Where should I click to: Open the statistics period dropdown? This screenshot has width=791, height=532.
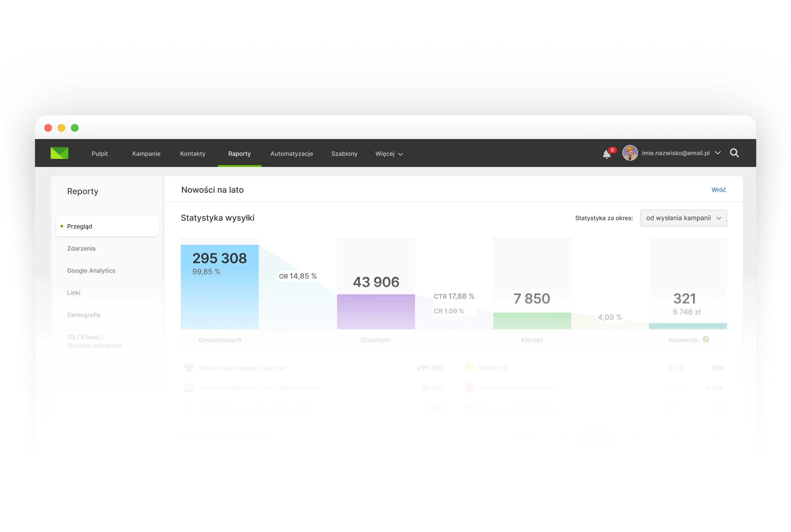click(x=683, y=218)
